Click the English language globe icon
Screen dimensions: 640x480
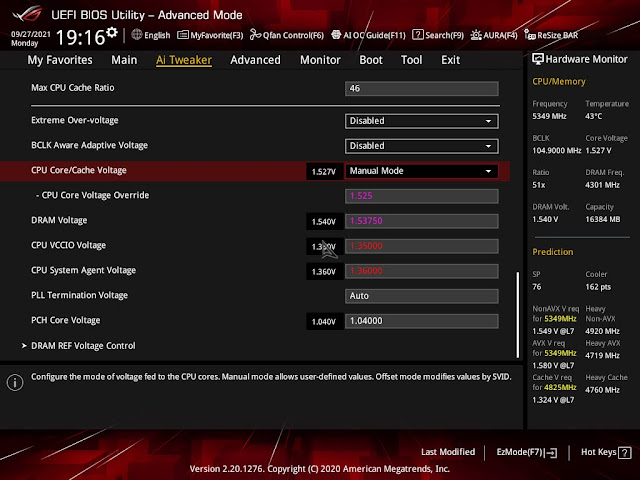[x=137, y=35]
